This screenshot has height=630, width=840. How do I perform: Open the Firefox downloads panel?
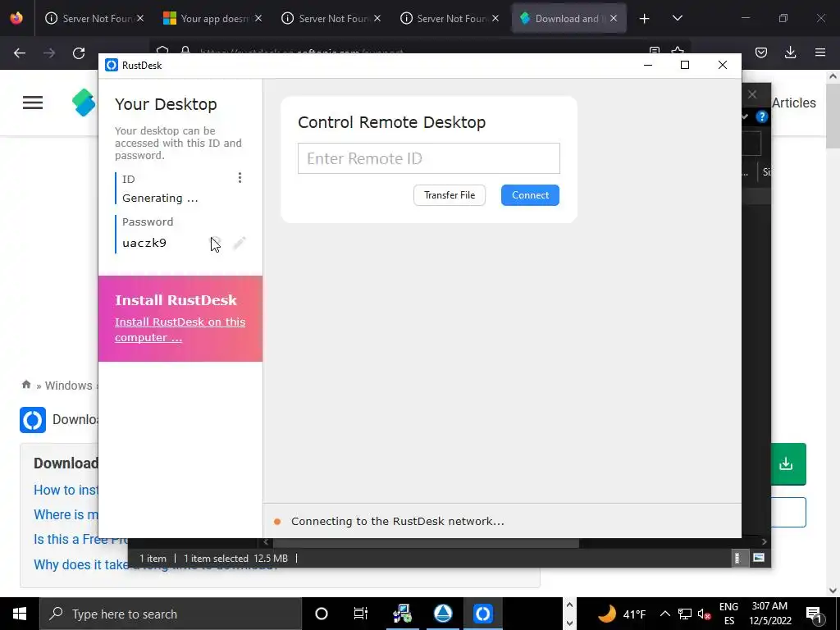tap(790, 52)
